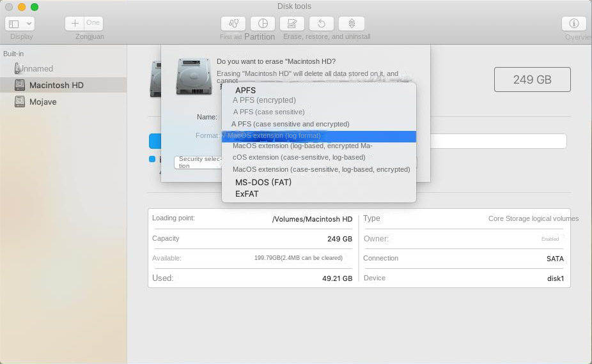Screen dimensions: 592x364
Task: Click the Uninstall toolbar icon
Action: coord(352,24)
